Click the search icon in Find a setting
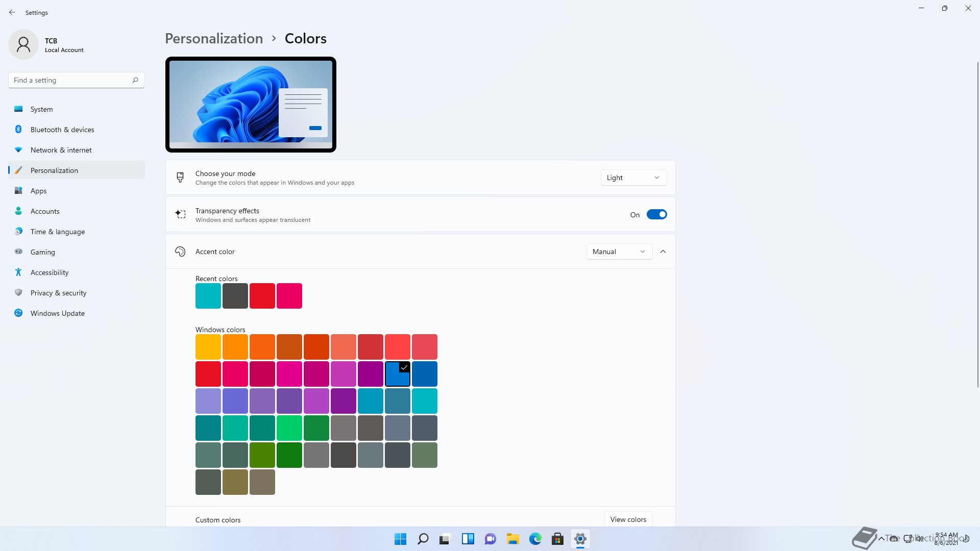This screenshot has width=980, height=551. pyautogui.click(x=135, y=80)
